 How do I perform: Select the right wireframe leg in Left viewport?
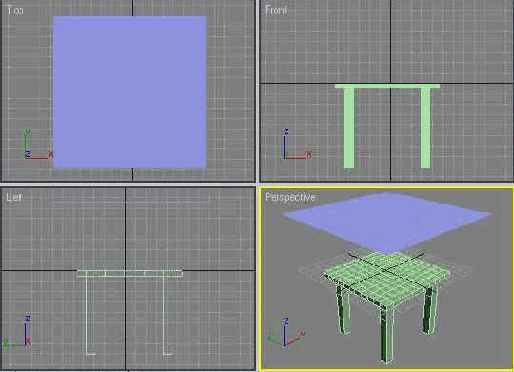tap(167, 316)
